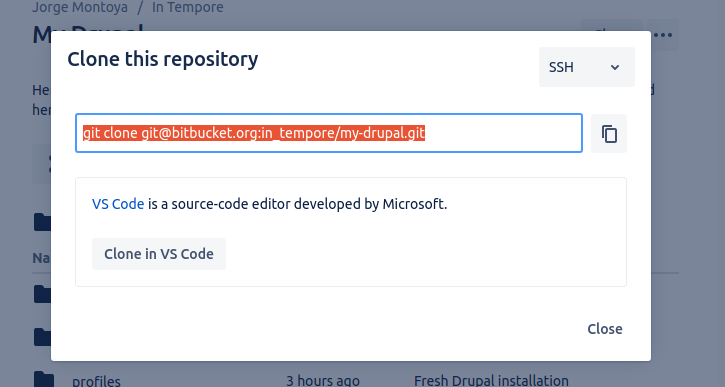The height and width of the screenshot is (387, 725).
Task: Copy the git clone command icon
Action: tap(609, 134)
